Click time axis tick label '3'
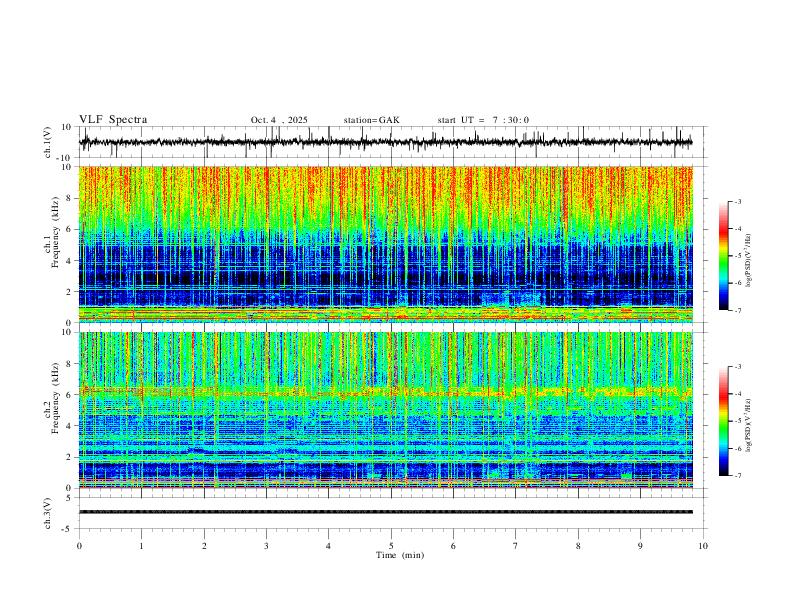 point(266,546)
